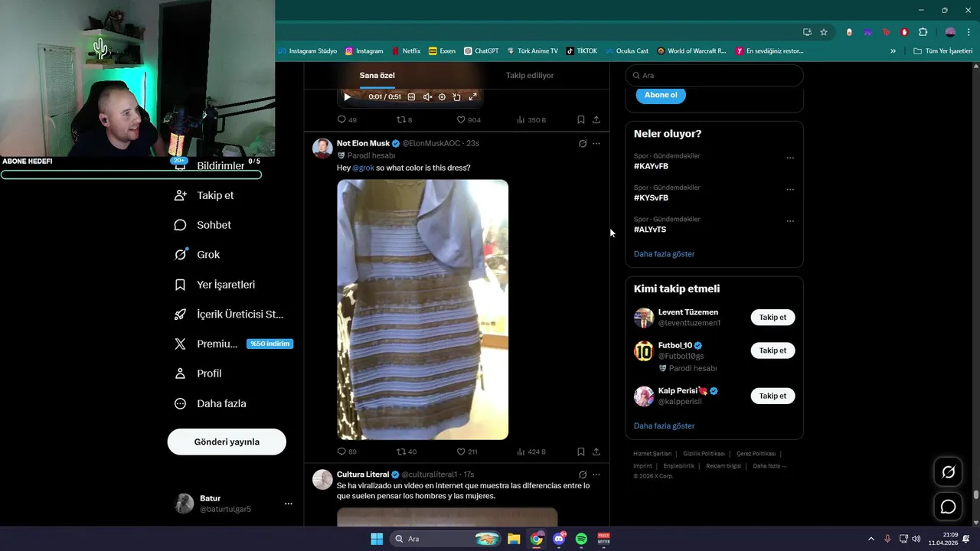The height and width of the screenshot is (551, 980).
Task: Open the blue and gold dress image
Action: (423, 309)
